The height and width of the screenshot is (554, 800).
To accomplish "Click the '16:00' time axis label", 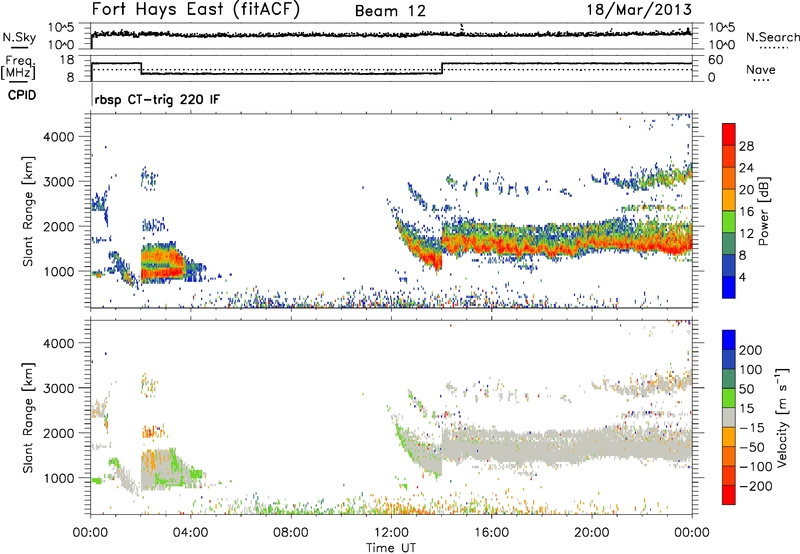I will (x=491, y=533).
